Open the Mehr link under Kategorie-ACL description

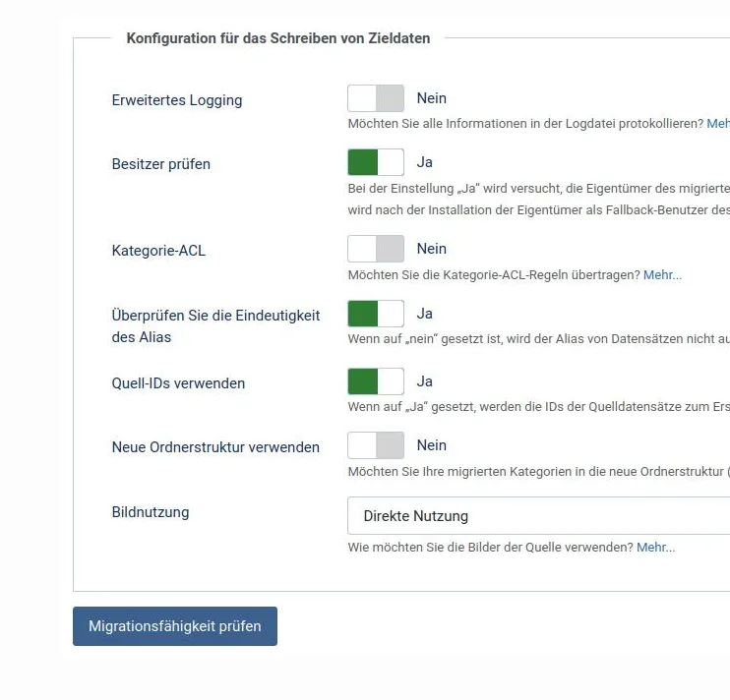(x=662, y=275)
